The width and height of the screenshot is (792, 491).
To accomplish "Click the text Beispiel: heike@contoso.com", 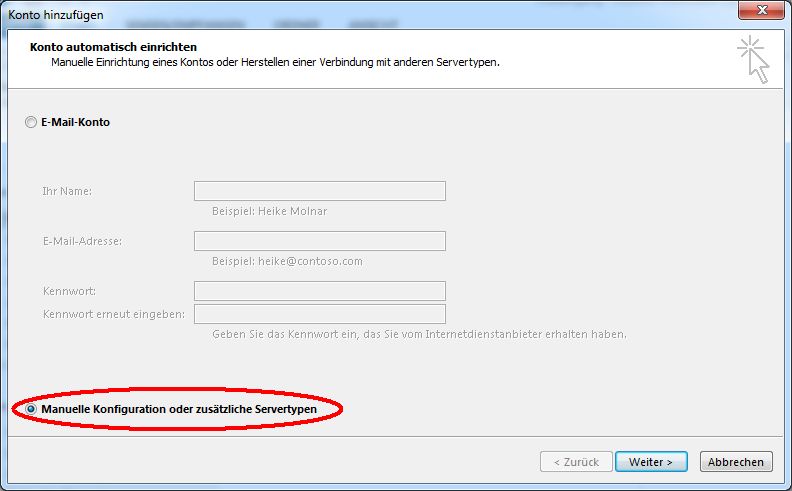I will click(x=287, y=261).
